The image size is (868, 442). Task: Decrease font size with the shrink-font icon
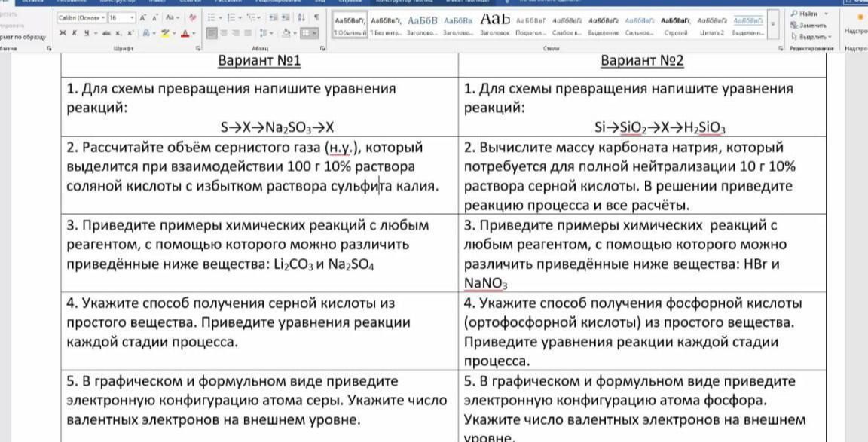coord(155,18)
